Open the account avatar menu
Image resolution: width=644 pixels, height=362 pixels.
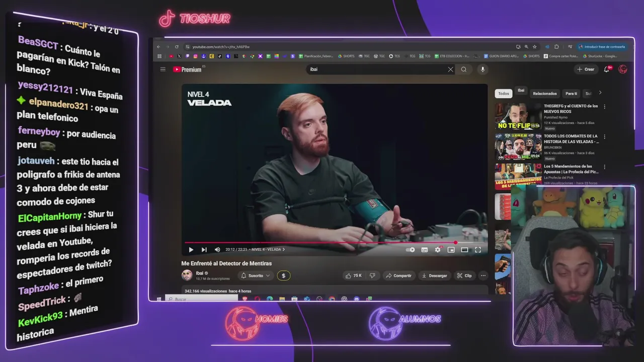(623, 69)
